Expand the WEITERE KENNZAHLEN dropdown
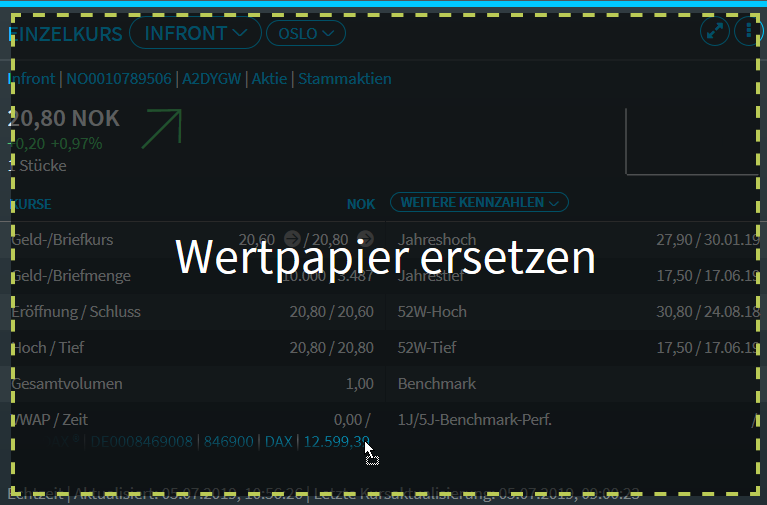Image resolution: width=767 pixels, height=505 pixels. tap(479, 202)
